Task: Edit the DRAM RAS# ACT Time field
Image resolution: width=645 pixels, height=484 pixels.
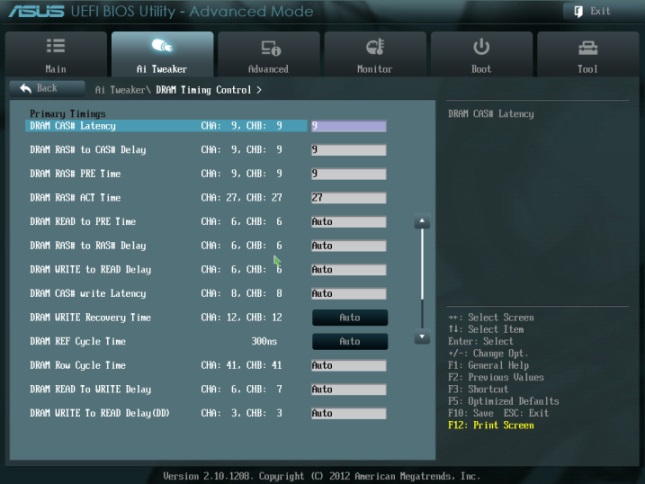Action: click(348, 198)
